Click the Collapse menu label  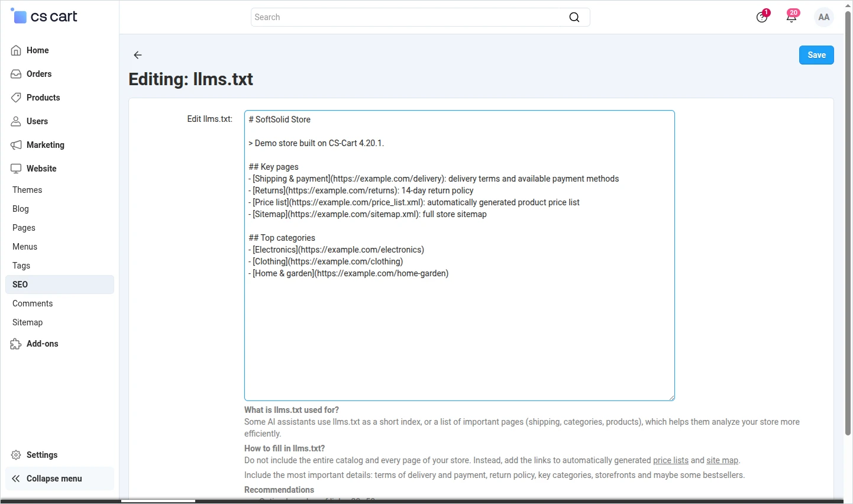[x=54, y=479]
